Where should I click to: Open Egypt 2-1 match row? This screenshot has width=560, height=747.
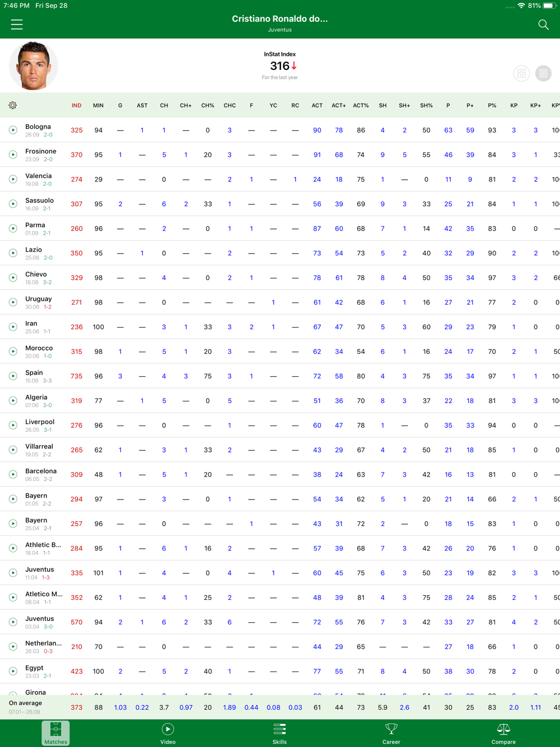point(280,671)
